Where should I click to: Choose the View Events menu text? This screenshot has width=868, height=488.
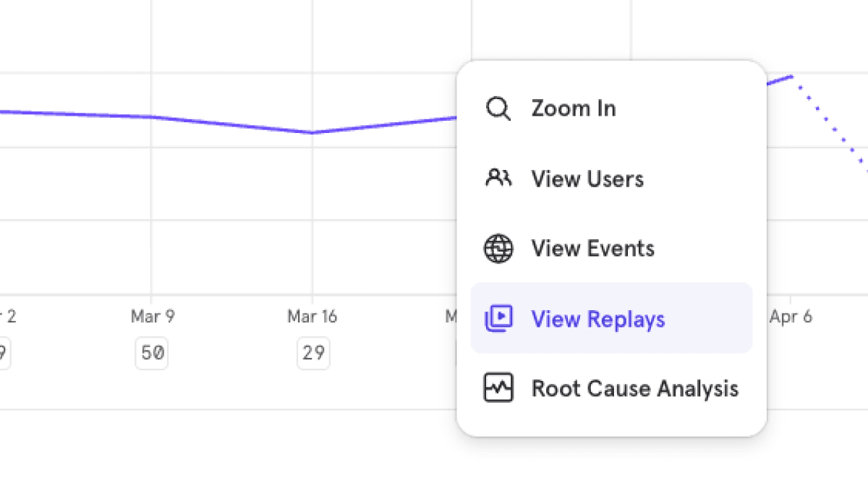pos(592,249)
